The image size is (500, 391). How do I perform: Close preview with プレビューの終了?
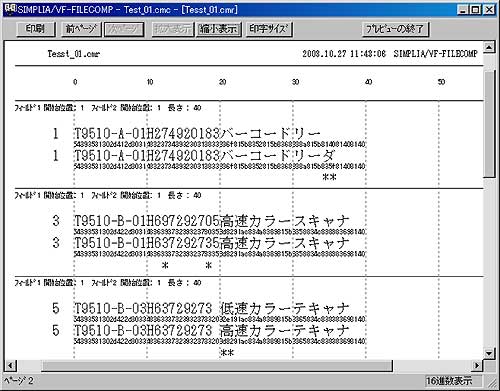pos(395,29)
